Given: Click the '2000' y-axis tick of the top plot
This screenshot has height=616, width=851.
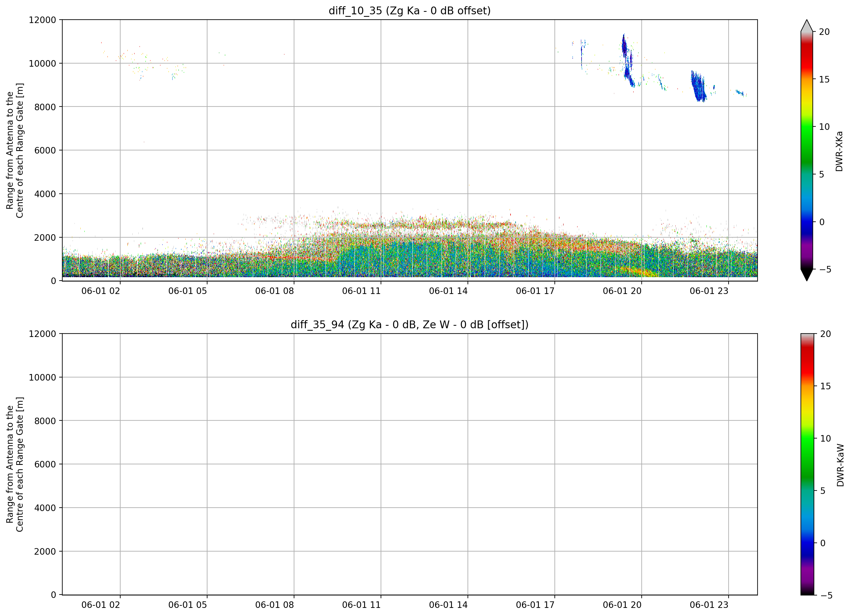Looking at the screenshot, I should pos(45,238).
